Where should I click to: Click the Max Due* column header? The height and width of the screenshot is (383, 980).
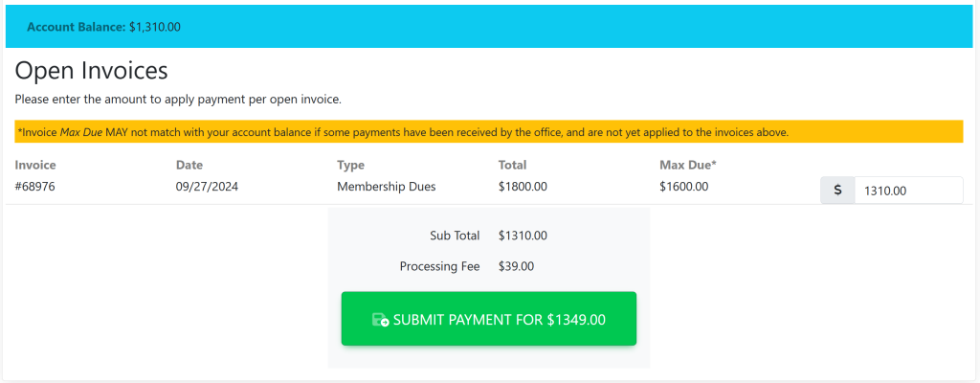pos(688,165)
